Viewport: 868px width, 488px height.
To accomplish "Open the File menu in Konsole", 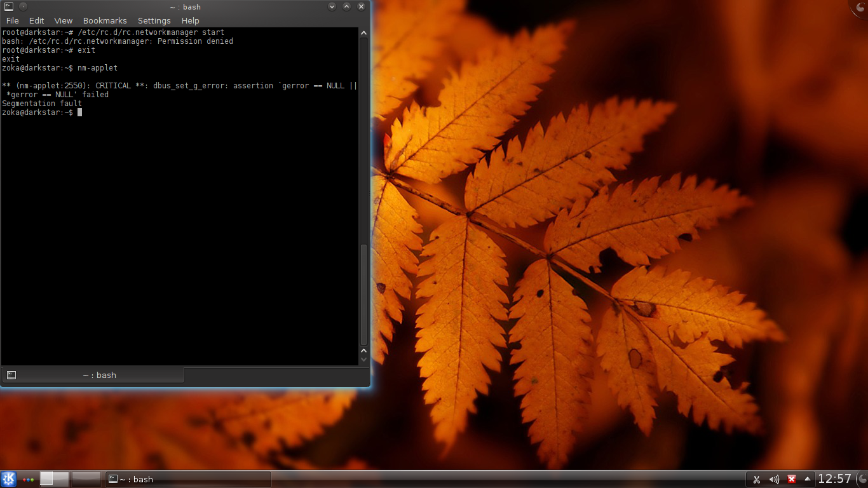I will [x=12, y=21].
